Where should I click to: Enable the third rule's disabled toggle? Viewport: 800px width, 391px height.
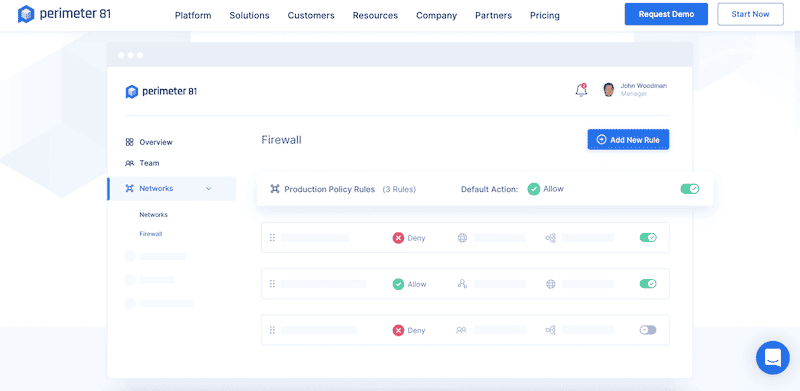point(648,330)
